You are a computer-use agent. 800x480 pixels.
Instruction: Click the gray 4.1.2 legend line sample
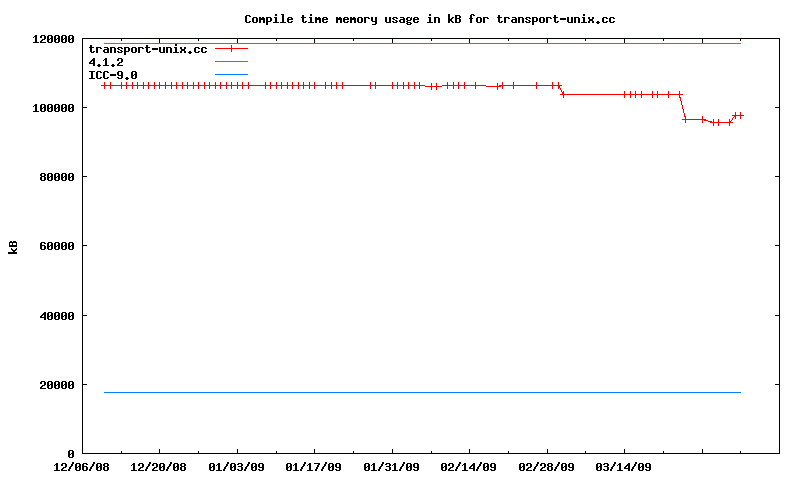[231, 62]
